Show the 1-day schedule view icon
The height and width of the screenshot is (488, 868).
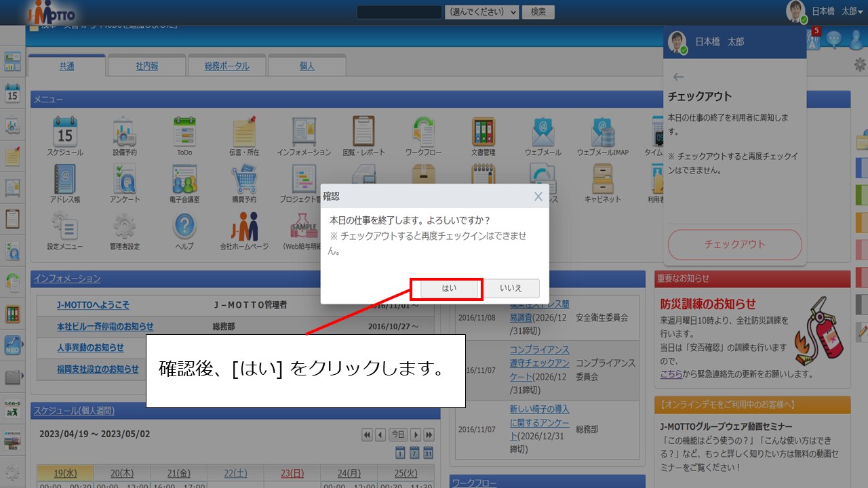pyautogui.click(x=400, y=453)
